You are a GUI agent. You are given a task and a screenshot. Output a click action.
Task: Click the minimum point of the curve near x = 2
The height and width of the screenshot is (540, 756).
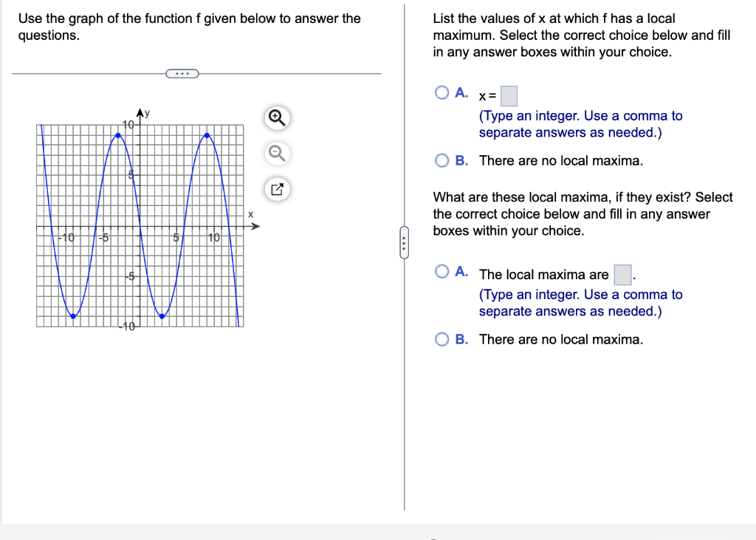click(x=162, y=315)
